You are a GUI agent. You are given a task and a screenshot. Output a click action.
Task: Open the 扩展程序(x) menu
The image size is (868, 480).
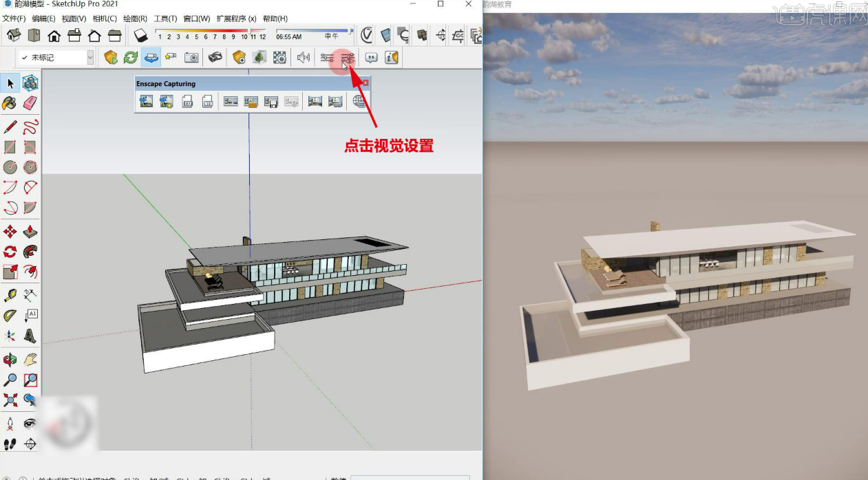(236, 19)
